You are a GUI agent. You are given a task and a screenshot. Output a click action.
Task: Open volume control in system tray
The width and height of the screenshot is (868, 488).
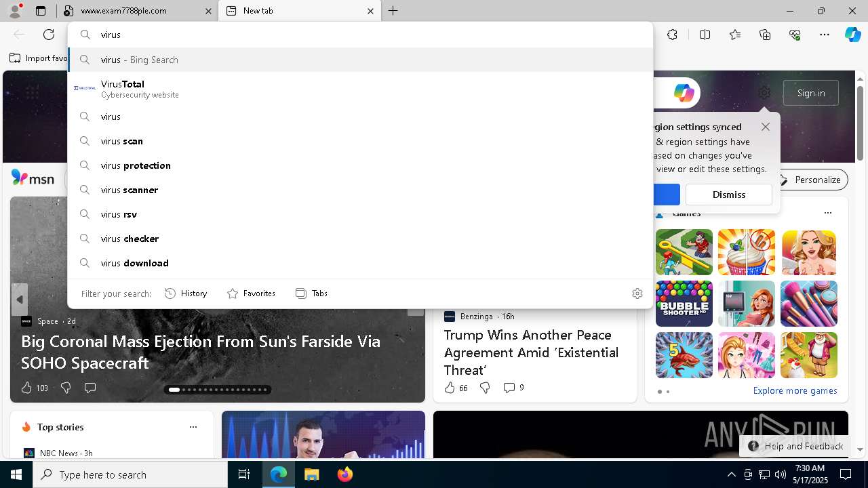(x=781, y=474)
